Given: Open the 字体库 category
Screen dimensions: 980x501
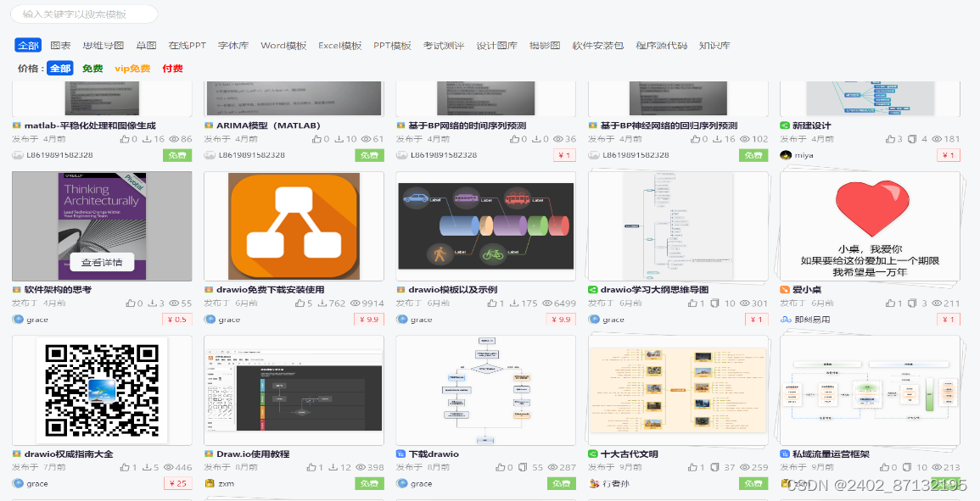Looking at the screenshot, I should tap(233, 46).
